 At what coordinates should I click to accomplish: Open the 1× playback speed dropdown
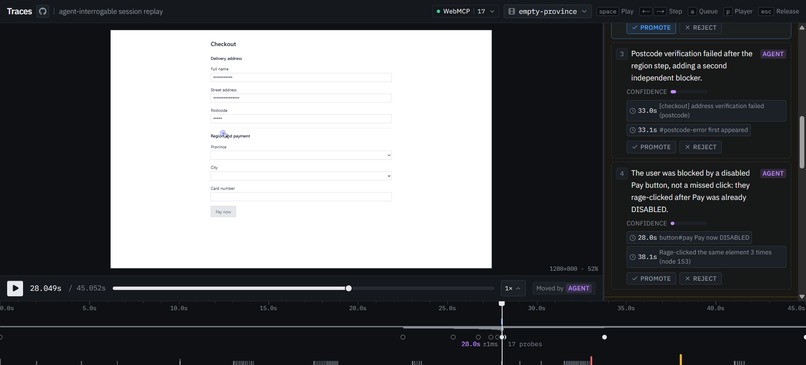(513, 288)
